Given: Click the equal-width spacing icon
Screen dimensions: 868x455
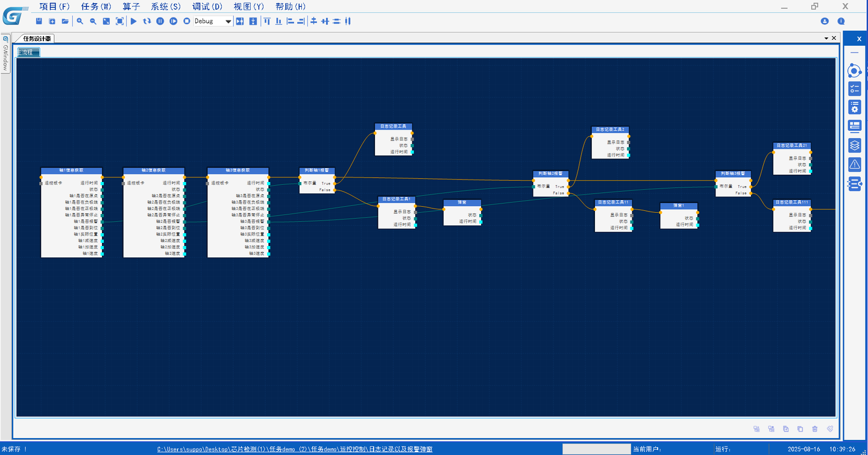Looking at the screenshot, I should (336, 21).
